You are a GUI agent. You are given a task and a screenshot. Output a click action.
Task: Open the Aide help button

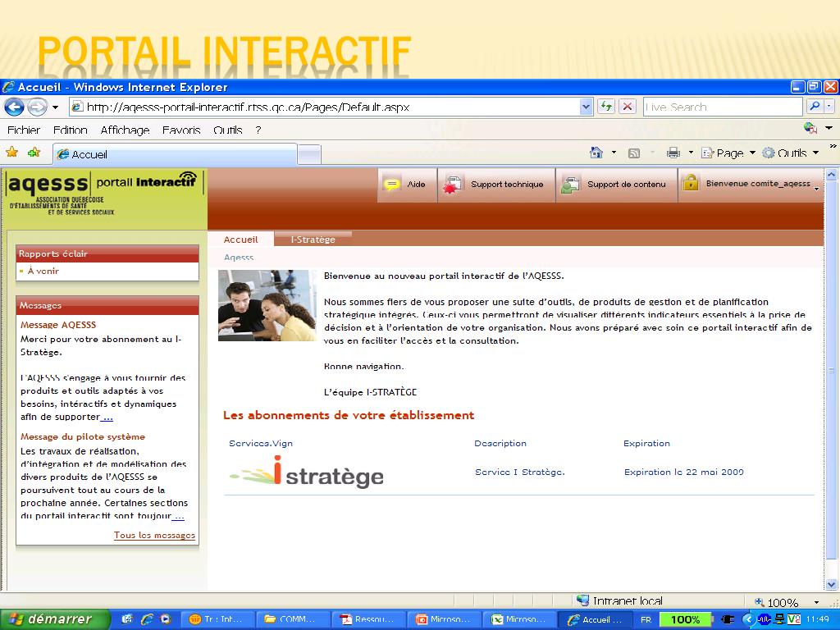click(x=407, y=185)
